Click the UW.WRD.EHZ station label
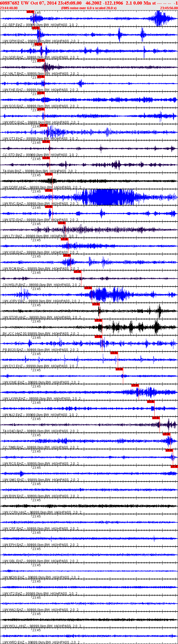Screen dimensions: 178x644 [x=41, y=642]
